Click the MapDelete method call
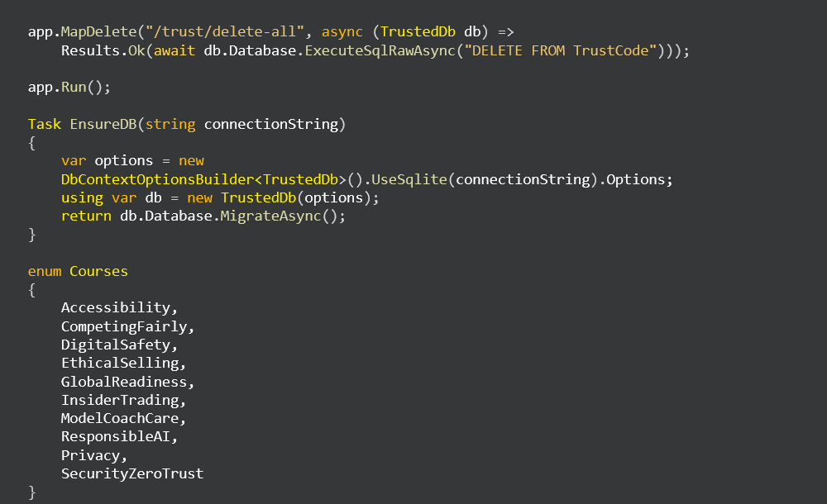This screenshot has width=827, height=504. (x=98, y=31)
